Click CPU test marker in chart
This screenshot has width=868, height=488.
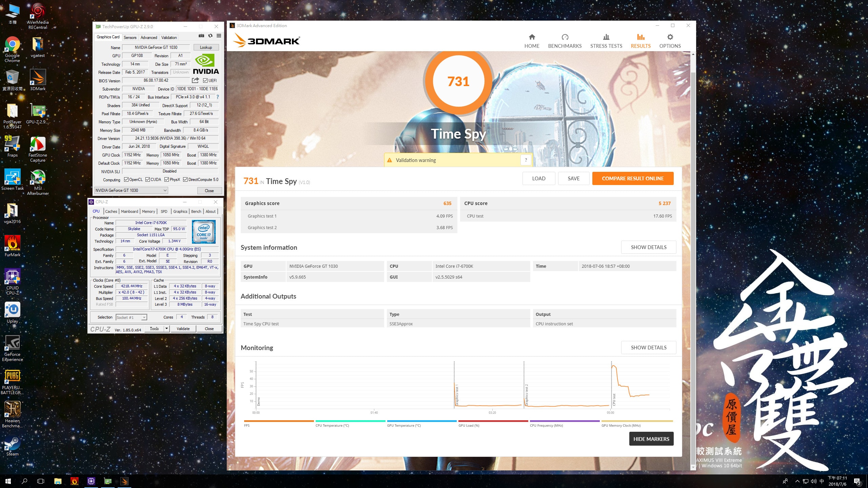[614, 400]
